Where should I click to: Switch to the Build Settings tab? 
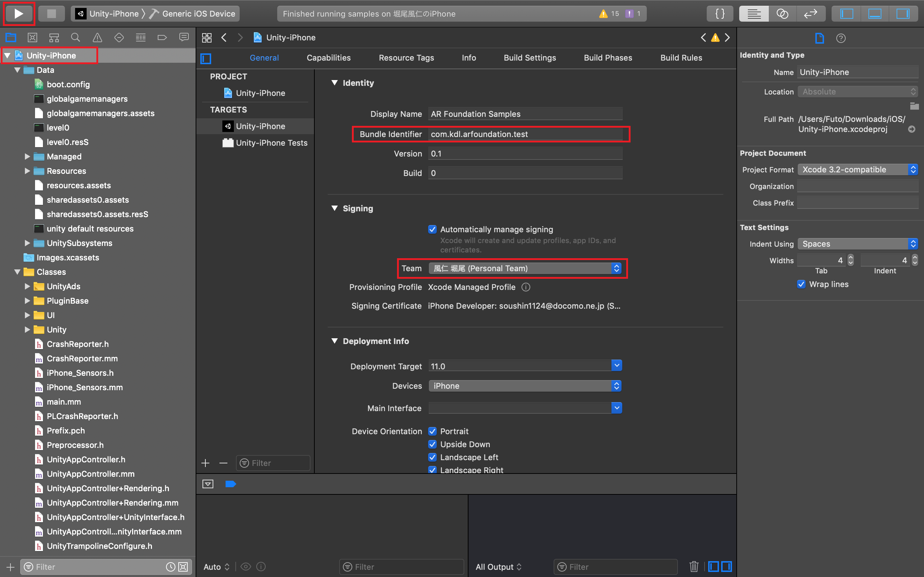(529, 58)
